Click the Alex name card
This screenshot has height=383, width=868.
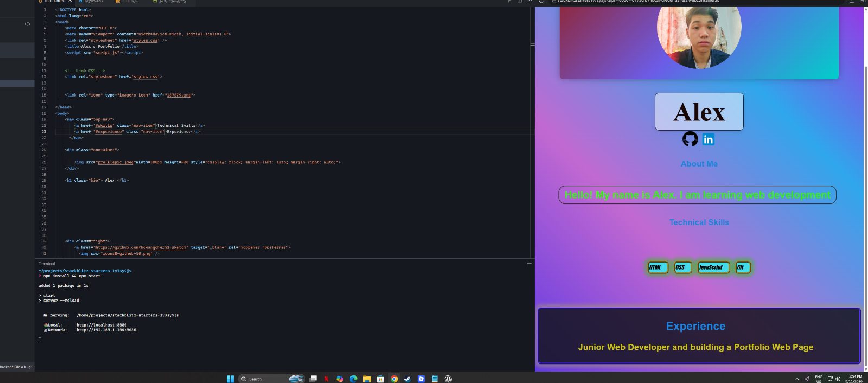click(699, 112)
